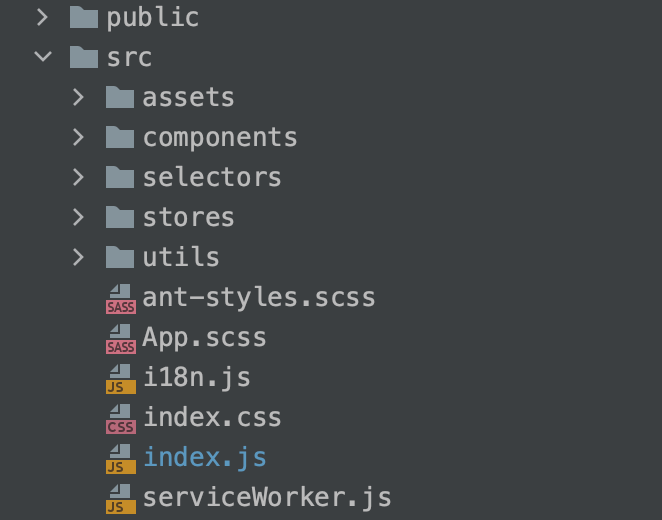Select the ant-styles.scss file label
Screen dimensions: 662x520
click(x=259, y=298)
